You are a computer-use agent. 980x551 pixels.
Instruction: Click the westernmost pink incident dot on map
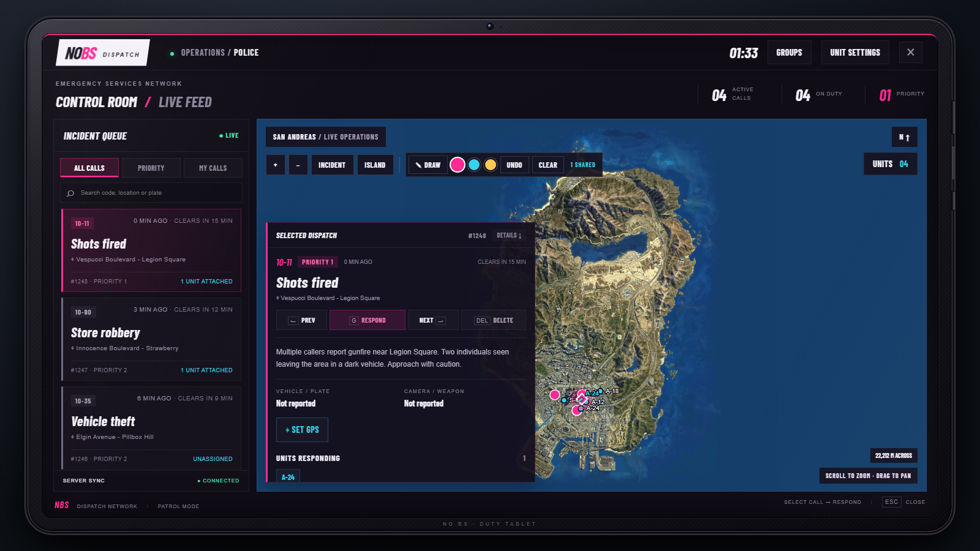click(555, 395)
